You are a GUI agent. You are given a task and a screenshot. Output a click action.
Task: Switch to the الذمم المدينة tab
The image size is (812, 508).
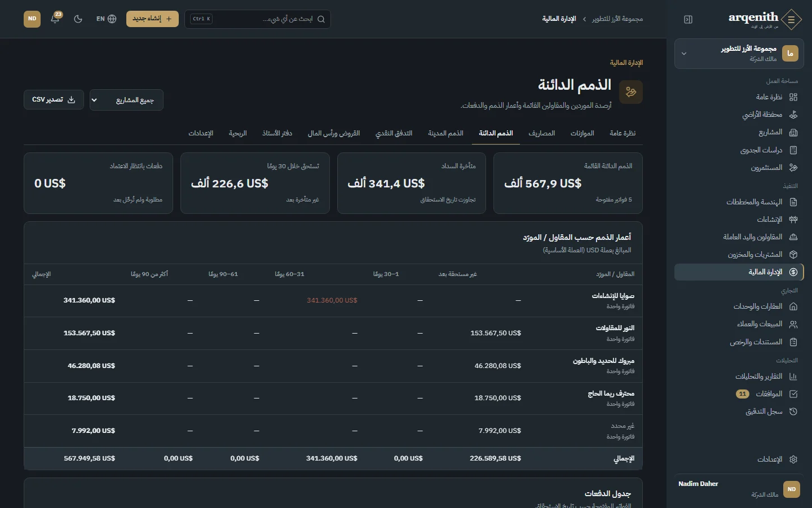[x=445, y=133]
